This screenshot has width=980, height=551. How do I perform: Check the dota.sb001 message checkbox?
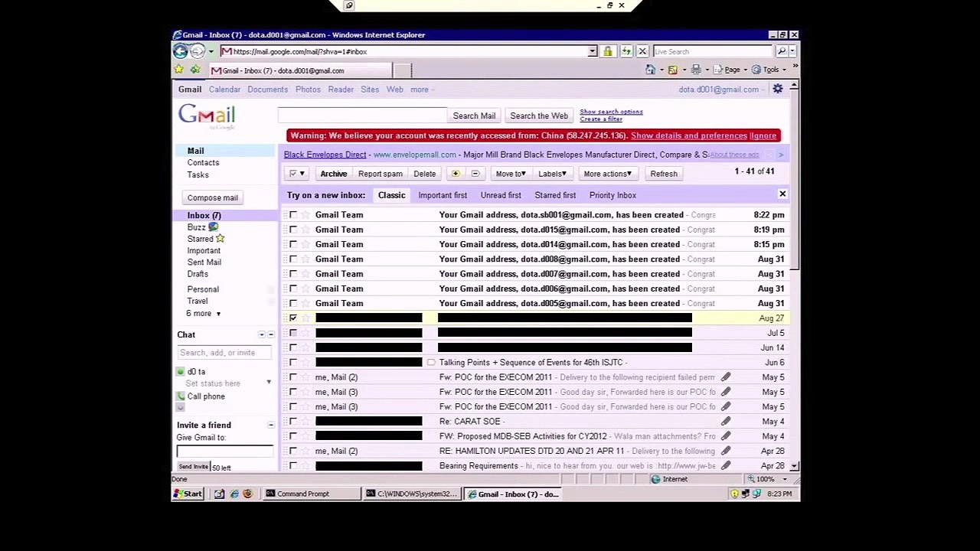pos(293,215)
